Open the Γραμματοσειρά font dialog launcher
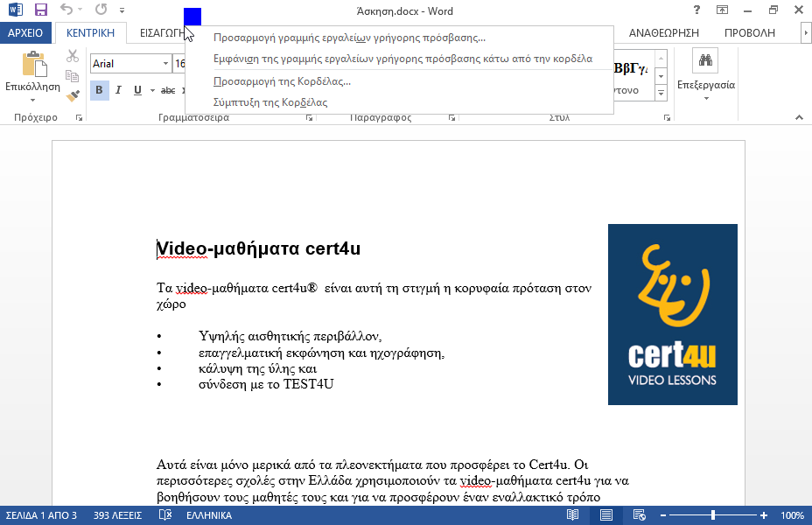This screenshot has width=812, height=525. tap(309, 118)
